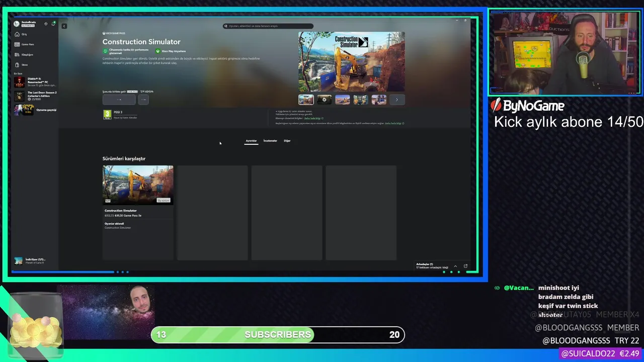
Task: Pop out the friends panel window
Action: click(x=465, y=266)
